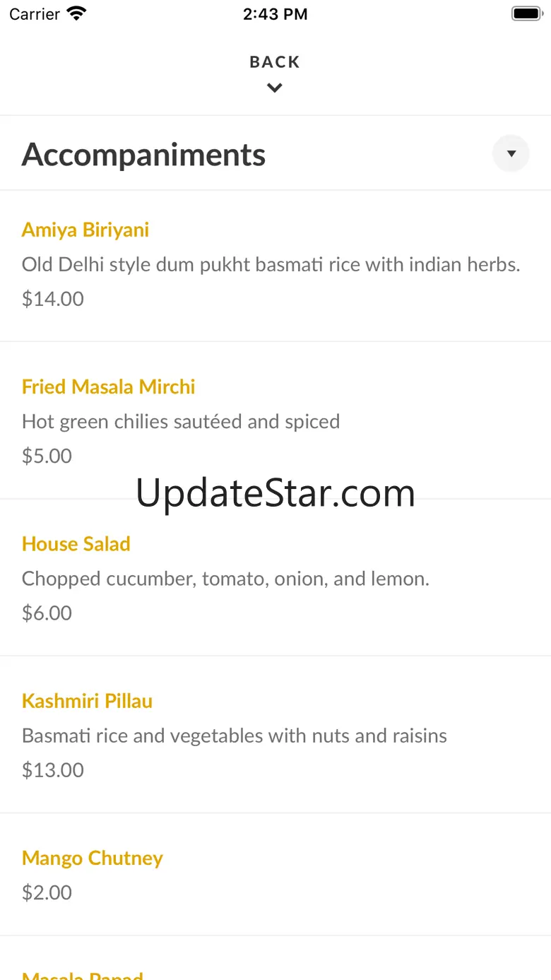
Task: Tap the Accompaniments section heading
Action: tap(143, 155)
